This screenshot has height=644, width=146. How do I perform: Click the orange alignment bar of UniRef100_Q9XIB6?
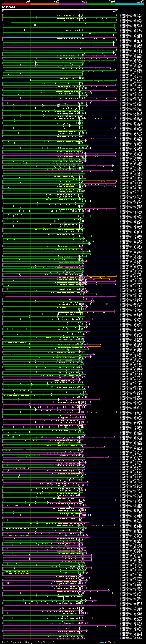tap(100, 180)
